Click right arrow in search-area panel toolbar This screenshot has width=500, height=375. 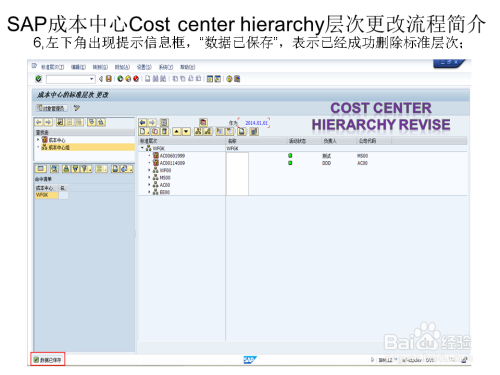pyautogui.click(x=48, y=122)
